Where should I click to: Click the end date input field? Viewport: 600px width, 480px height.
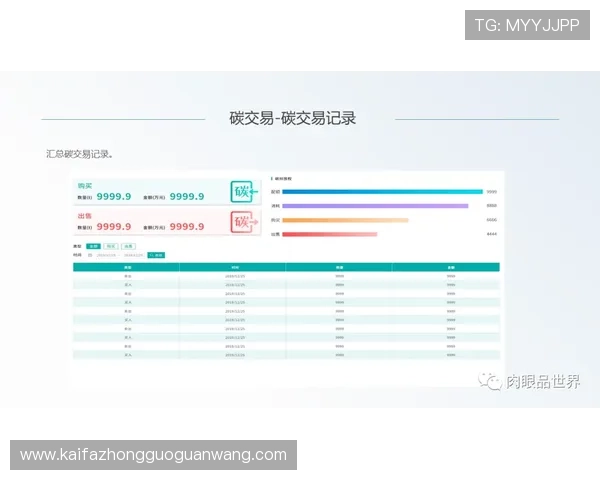pyautogui.click(x=133, y=255)
